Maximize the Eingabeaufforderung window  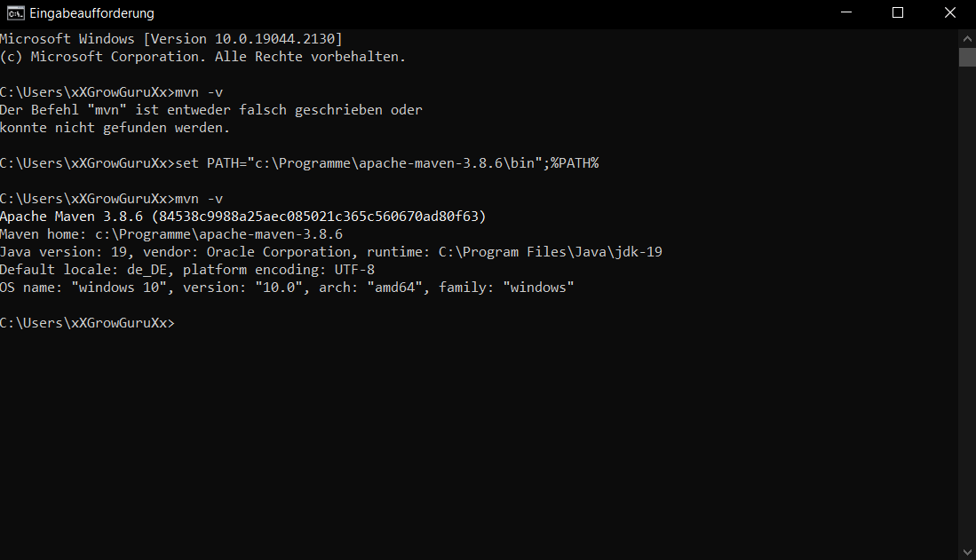tap(898, 12)
